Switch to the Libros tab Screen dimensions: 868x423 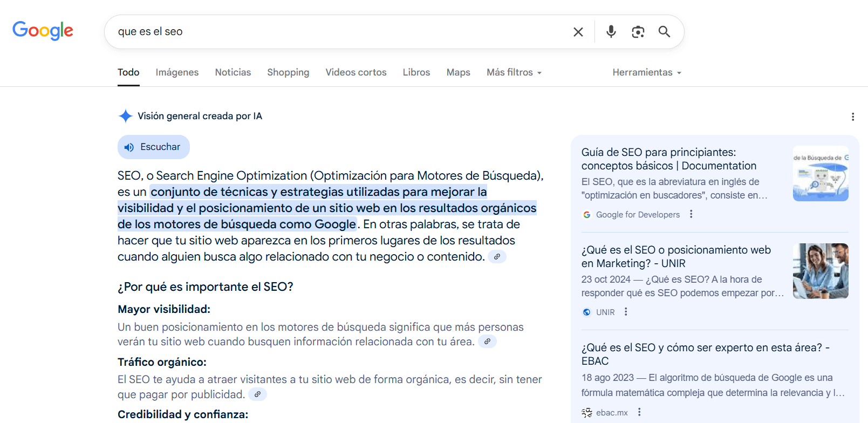416,72
